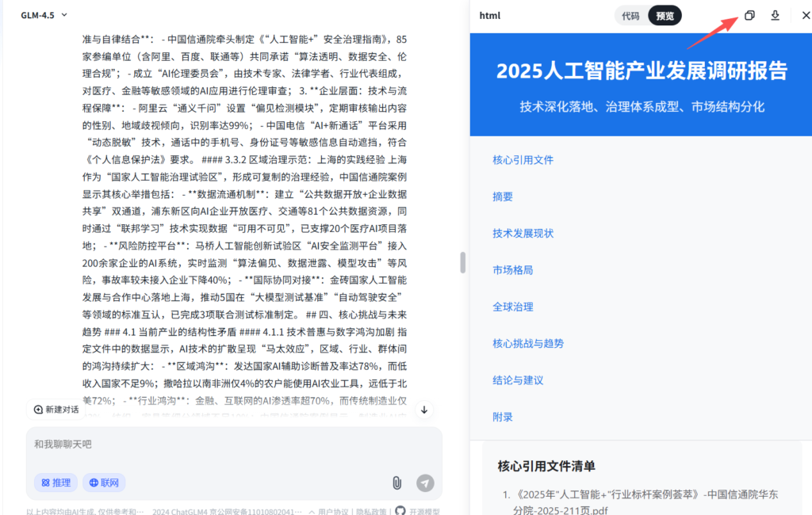Close the html preview panel
This screenshot has height=515, width=812.
802,16
